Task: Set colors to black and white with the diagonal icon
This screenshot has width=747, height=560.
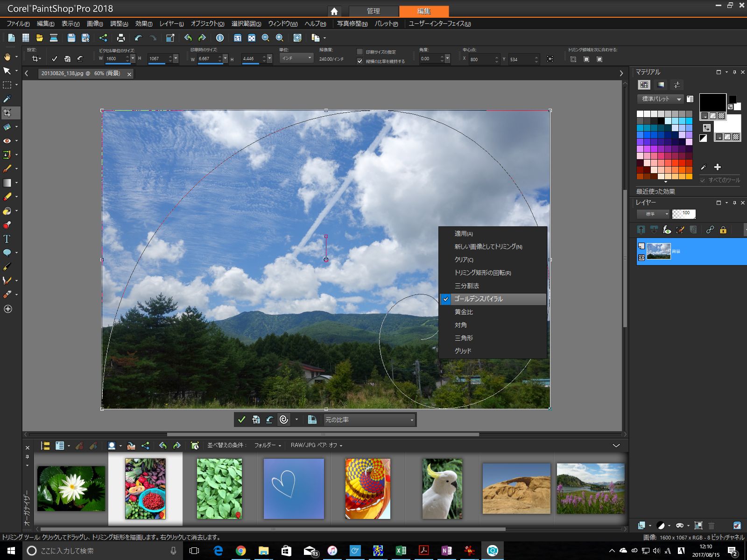Action: (x=703, y=138)
